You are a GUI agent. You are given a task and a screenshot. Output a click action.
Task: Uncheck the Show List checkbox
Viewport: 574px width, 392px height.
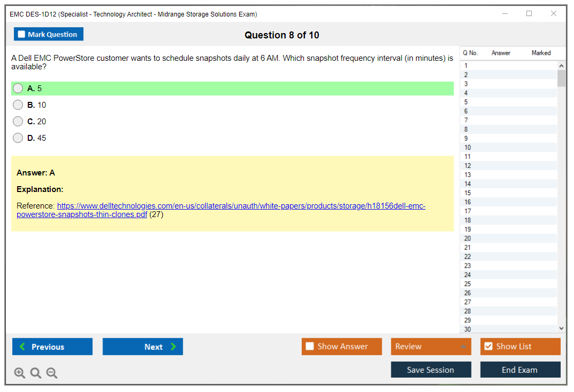[x=488, y=347]
